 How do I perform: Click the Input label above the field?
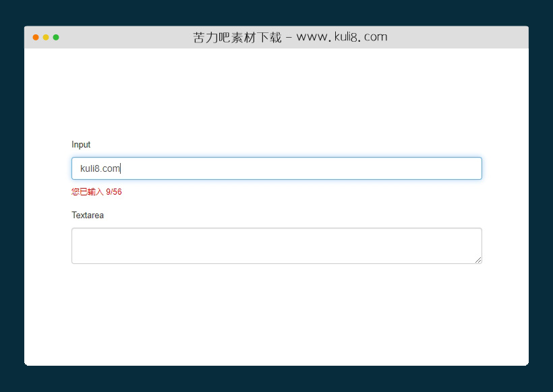(80, 144)
